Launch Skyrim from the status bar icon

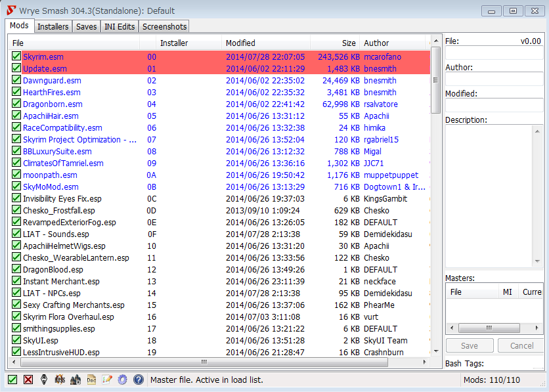44,380
